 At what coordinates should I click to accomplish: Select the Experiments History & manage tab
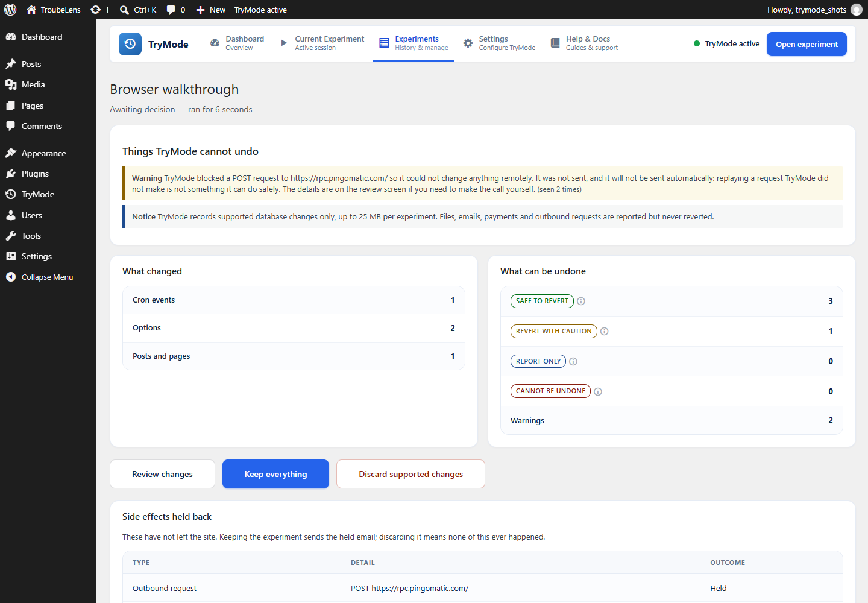tap(414, 43)
